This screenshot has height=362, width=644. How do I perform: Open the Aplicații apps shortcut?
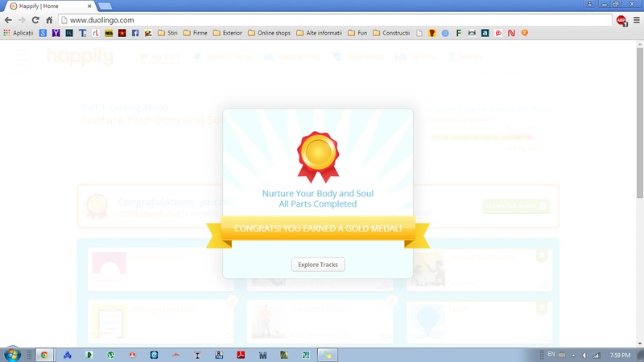(x=19, y=33)
